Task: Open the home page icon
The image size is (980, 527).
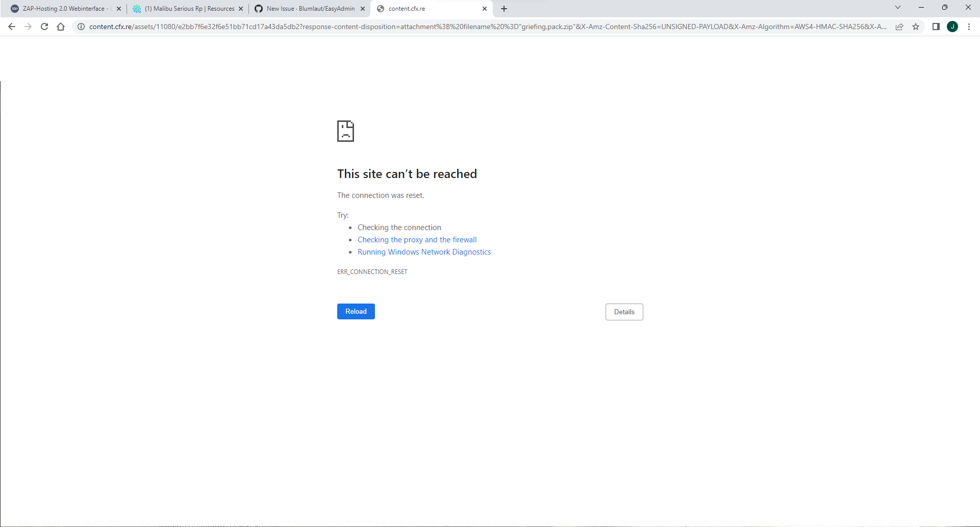Action: (x=61, y=27)
